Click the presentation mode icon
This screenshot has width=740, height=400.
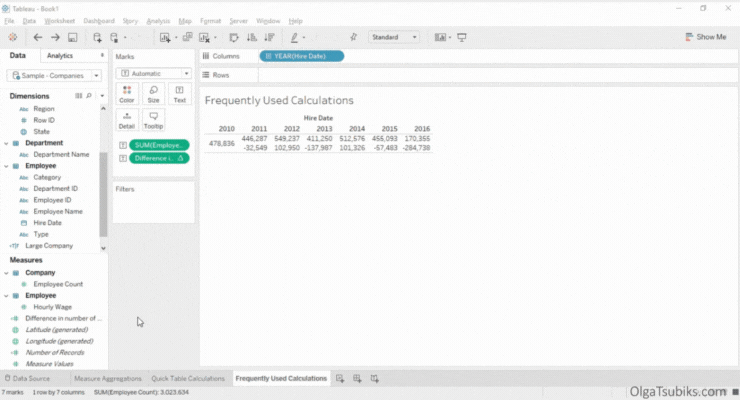click(462, 37)
